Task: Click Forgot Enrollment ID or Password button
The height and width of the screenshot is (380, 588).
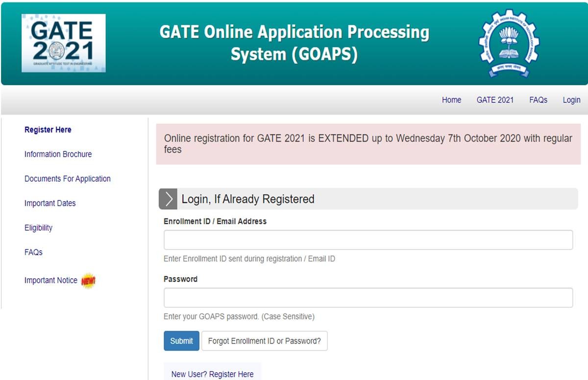Action: [264, 341]
